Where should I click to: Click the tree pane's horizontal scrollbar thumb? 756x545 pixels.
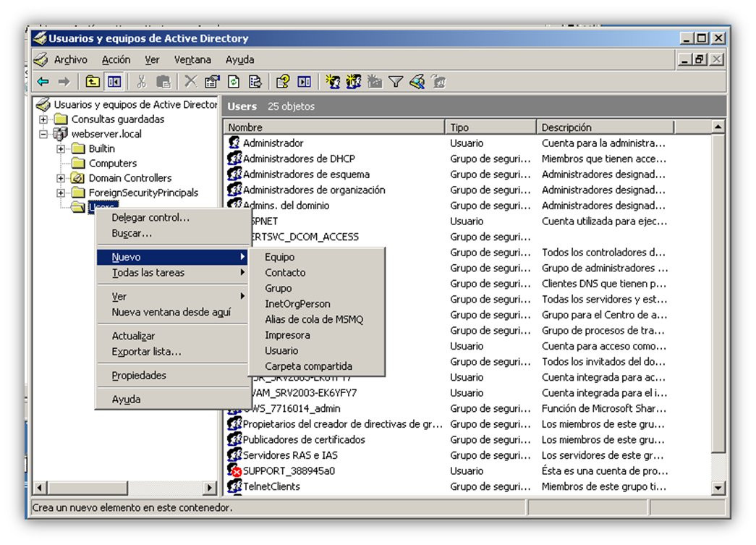click(x=88, y=488)
